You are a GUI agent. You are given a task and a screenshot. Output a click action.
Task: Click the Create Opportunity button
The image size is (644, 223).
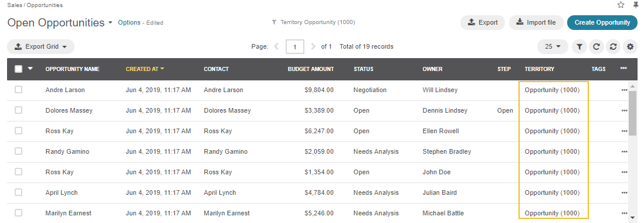click(602, 22)
